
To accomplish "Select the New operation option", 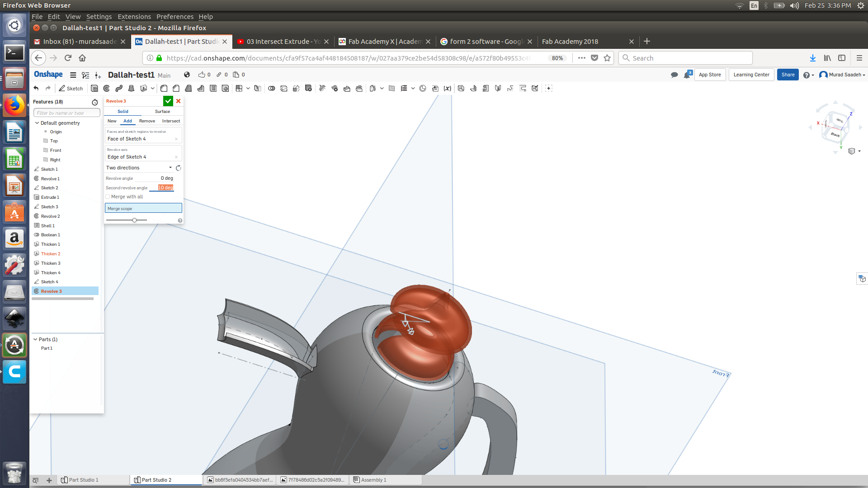I will (x=112, y=121).
